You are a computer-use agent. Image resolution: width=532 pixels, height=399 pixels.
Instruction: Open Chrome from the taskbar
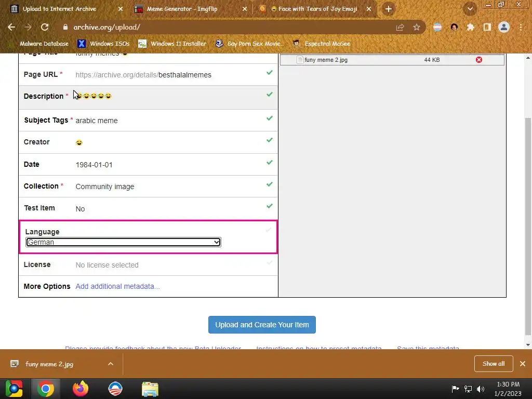point(46,389)
